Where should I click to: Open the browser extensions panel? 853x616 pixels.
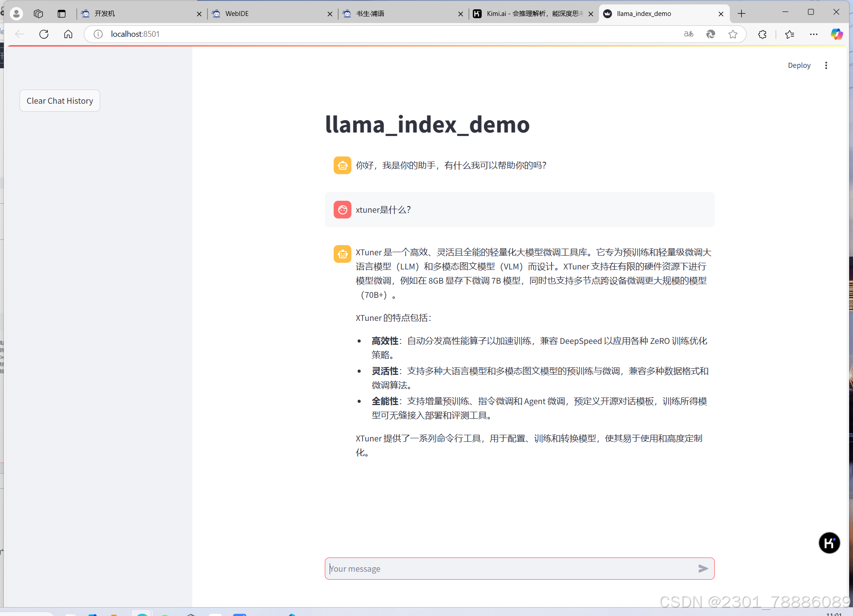[x=762, y=34]
